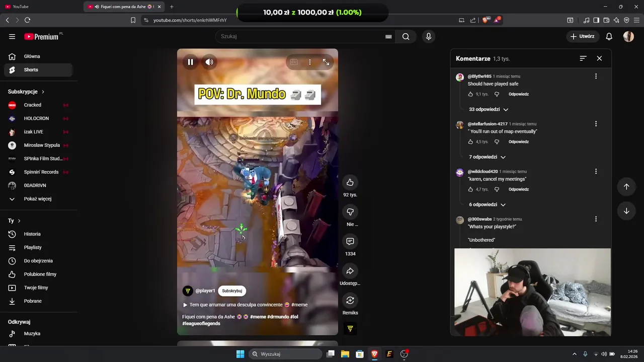Open the sound source icon below Remiks
644x362 pixels.
350,328
